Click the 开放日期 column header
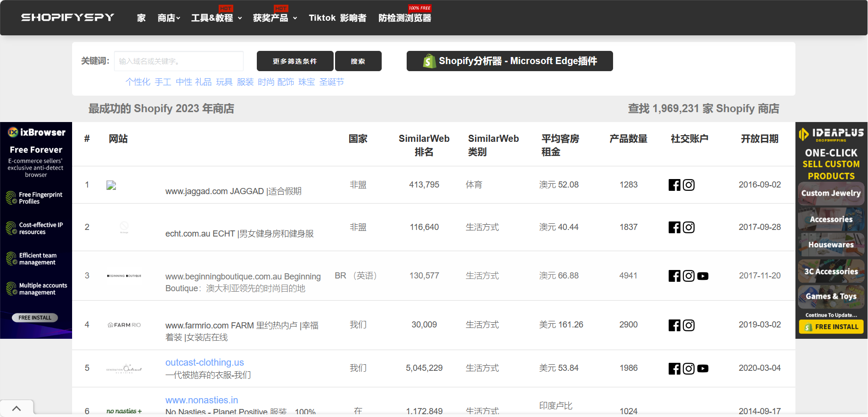Image resolution: width=868 pixels, height=417 pixels. pos(760,139)
